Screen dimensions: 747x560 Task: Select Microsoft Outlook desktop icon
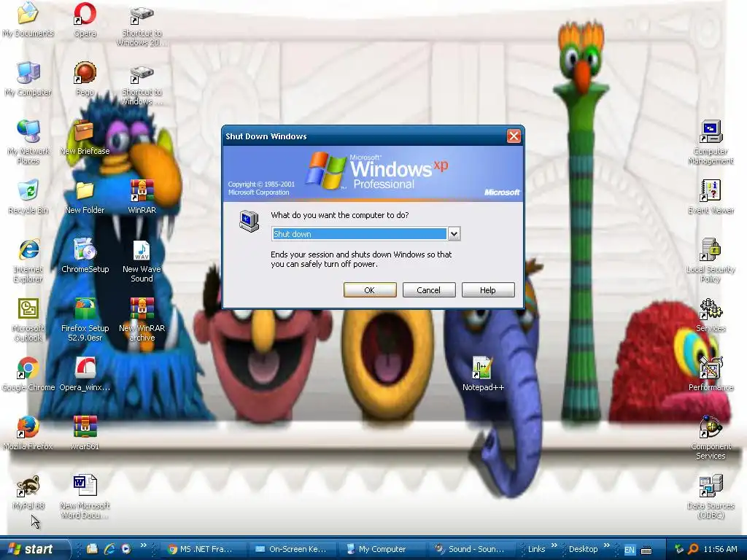point(28,319)
